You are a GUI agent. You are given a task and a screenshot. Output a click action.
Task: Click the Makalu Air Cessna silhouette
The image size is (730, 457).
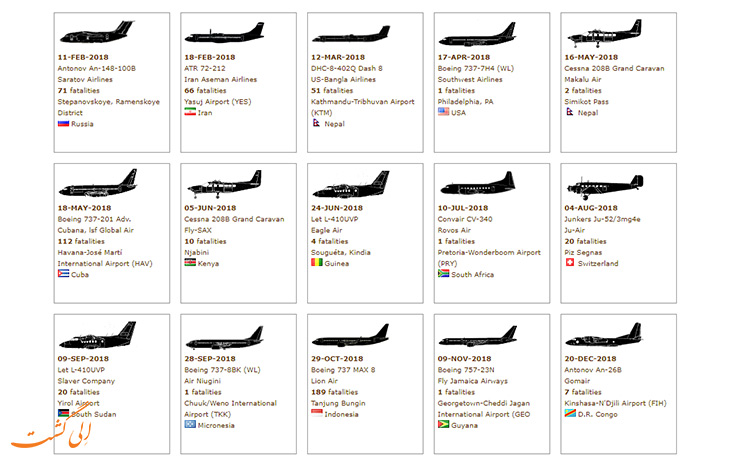[x=604, y=34]
